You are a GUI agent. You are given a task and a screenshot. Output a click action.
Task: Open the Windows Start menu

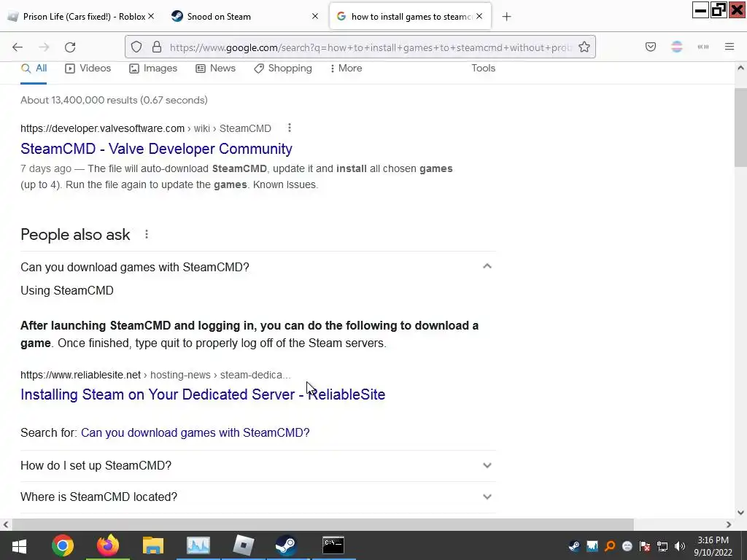(x=19, y=545)
